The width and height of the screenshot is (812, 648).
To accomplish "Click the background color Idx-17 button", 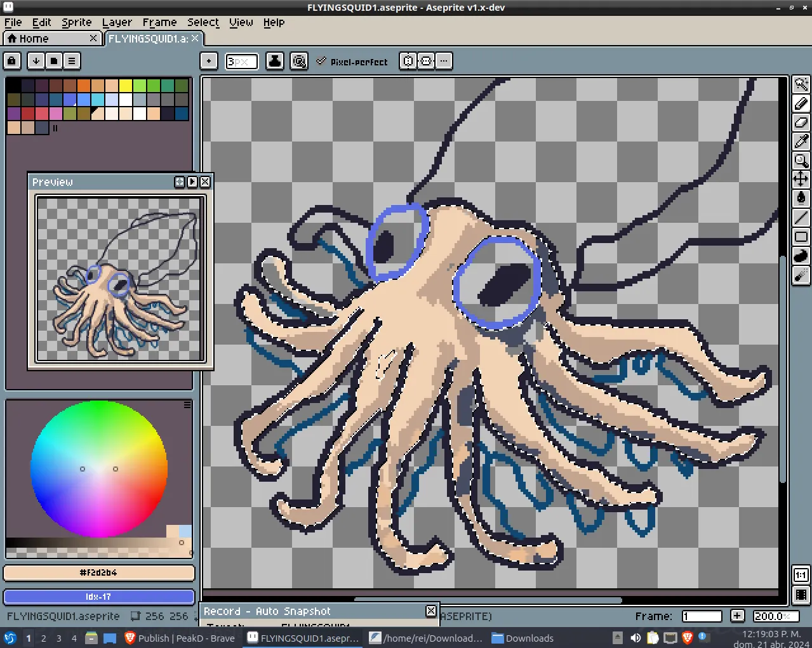I will coord(99,597).
